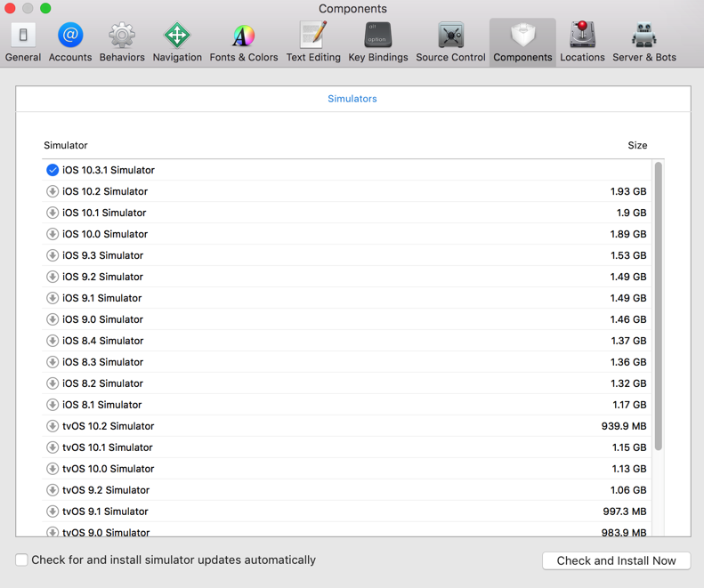Open the Server & Bots pane
704x588 pixels.
(644, 42)
